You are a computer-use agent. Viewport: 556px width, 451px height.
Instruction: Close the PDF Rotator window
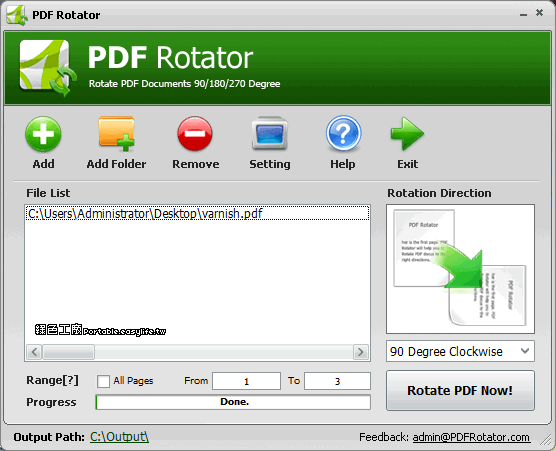pos(539,13)
